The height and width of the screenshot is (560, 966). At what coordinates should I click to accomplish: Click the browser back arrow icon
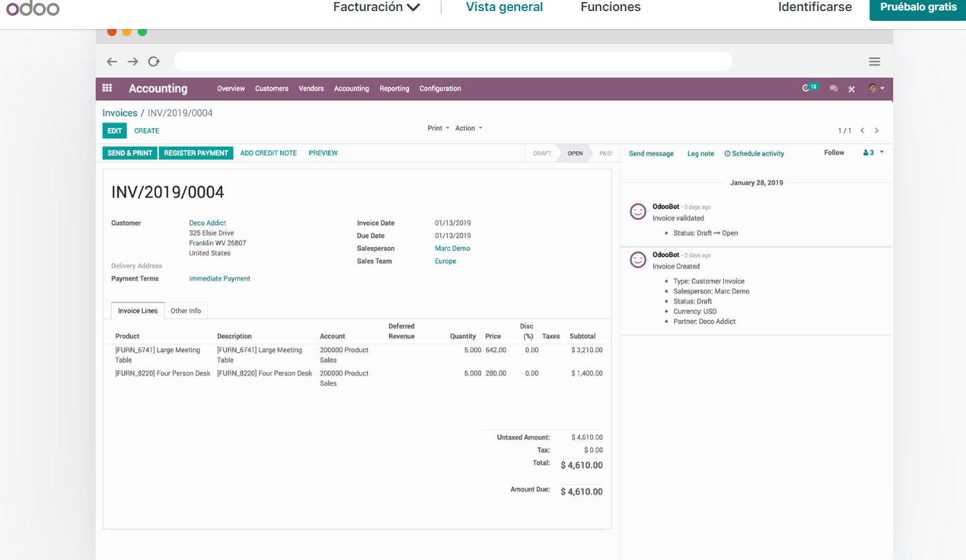pyautogui.click(x=112, y=61)
